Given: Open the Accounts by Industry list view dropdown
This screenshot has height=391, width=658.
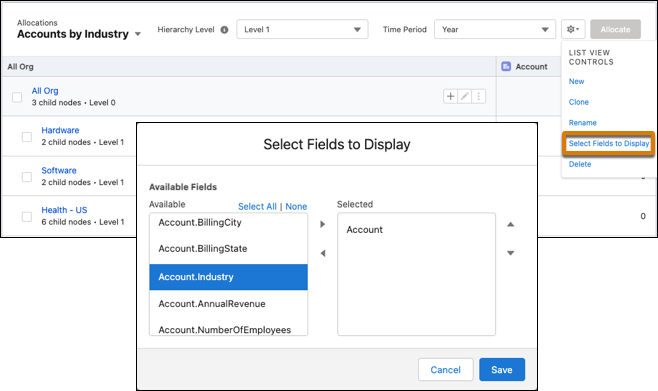Looking at the screenshot, I should 138,34.
